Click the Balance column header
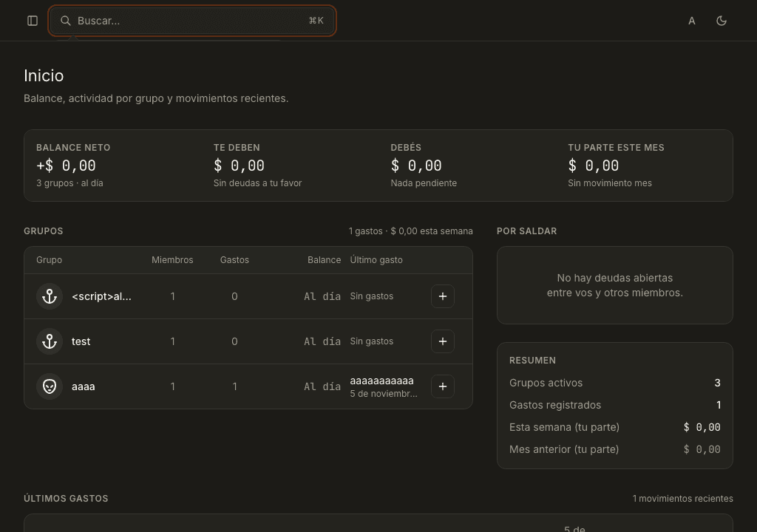 [x=324, y=260]
